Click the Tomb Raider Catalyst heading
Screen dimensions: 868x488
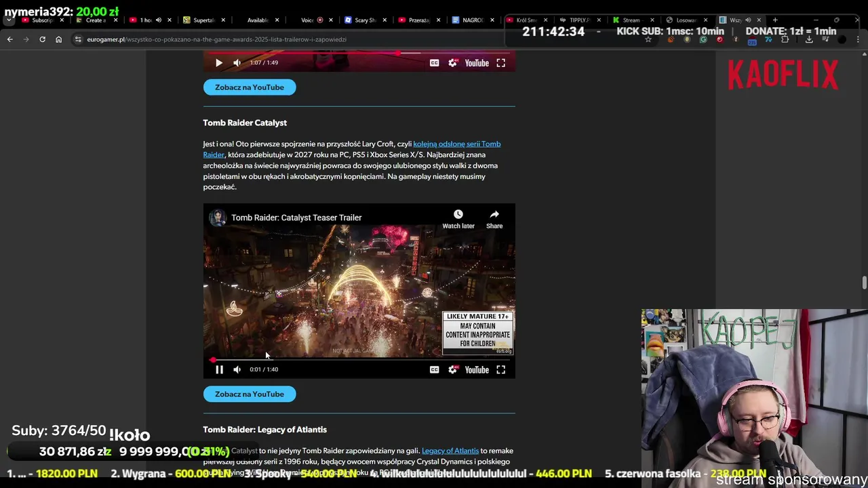[245, 123]
